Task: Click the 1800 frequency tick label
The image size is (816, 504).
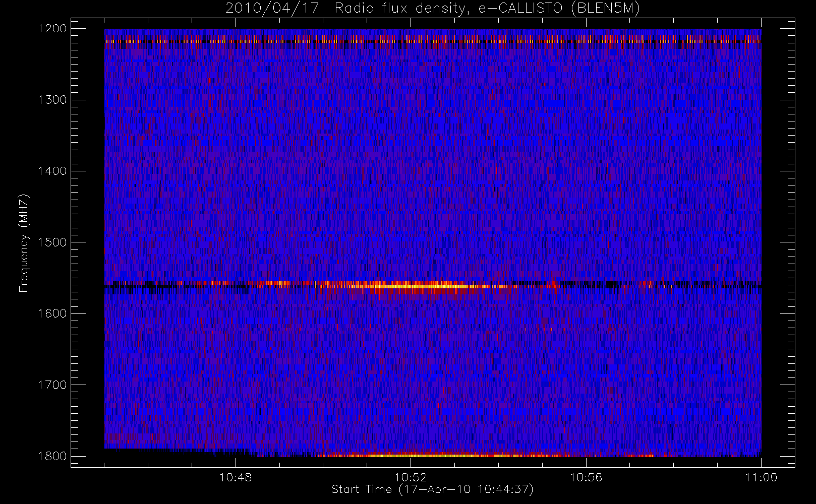Action: coord(52,456)
